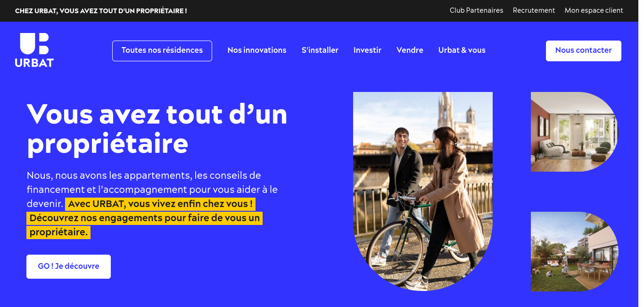Screen dimensions: 644x307
Task: Click the couple with bicycle photo
Action: (423, 191)
